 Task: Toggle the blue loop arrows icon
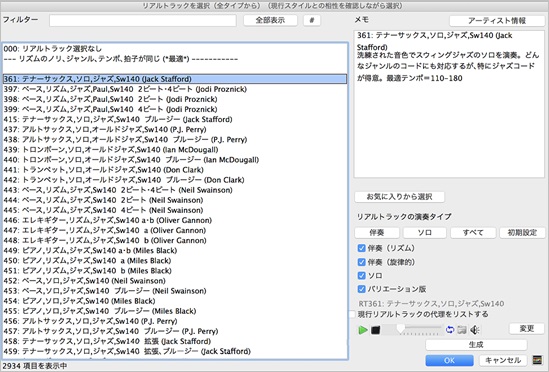pos(450,330)
